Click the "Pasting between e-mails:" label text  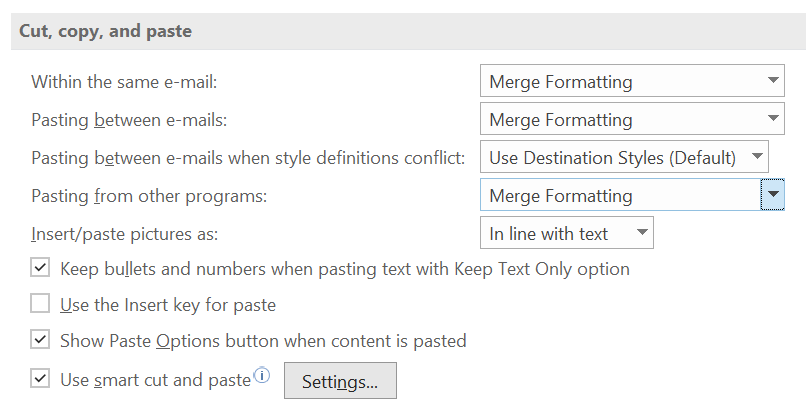129,120
